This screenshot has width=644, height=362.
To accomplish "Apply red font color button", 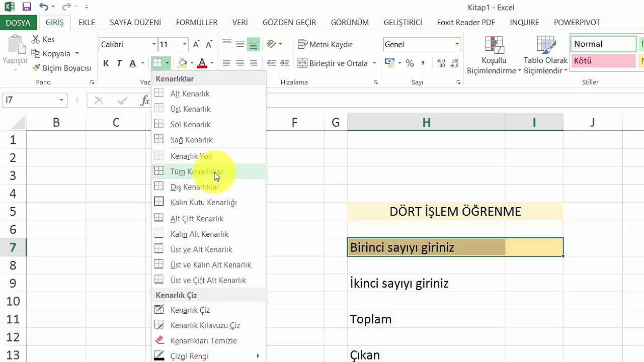I will 202,63.
